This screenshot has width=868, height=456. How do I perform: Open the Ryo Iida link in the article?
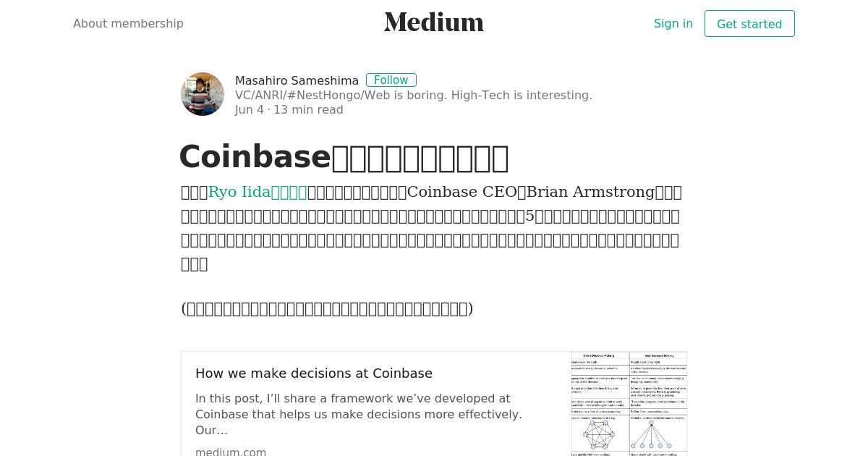pyautogui.click(x=258, y=192)
